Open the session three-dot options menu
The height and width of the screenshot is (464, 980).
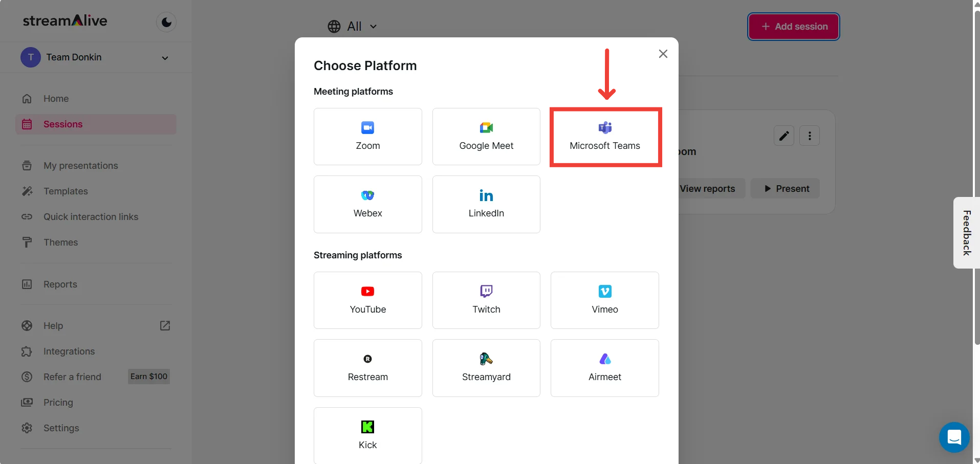click(809, 136)
